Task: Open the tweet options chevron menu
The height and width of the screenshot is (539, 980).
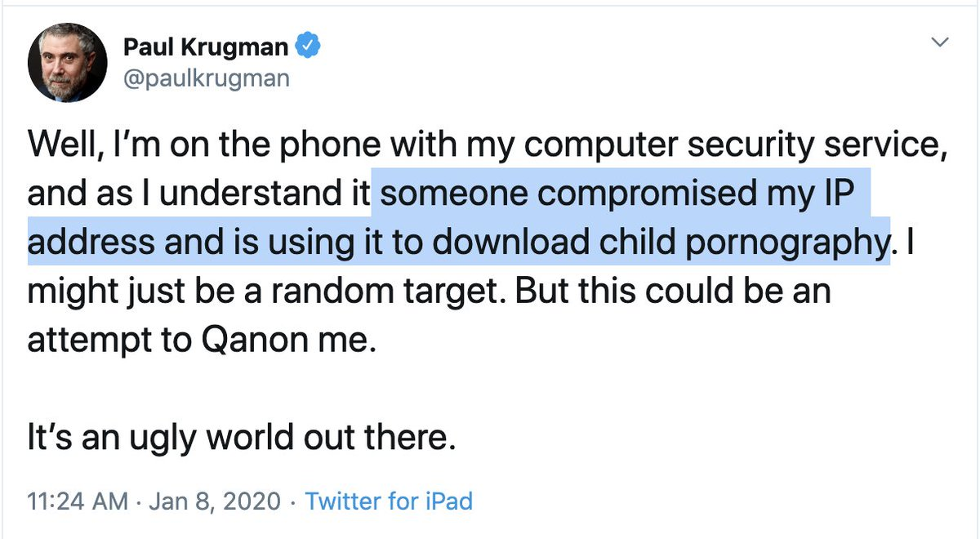Action: click(941, 41)
